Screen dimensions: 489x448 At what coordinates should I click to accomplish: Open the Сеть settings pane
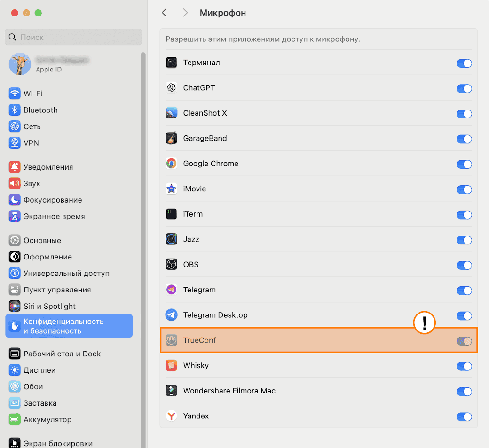click(69, 126)
